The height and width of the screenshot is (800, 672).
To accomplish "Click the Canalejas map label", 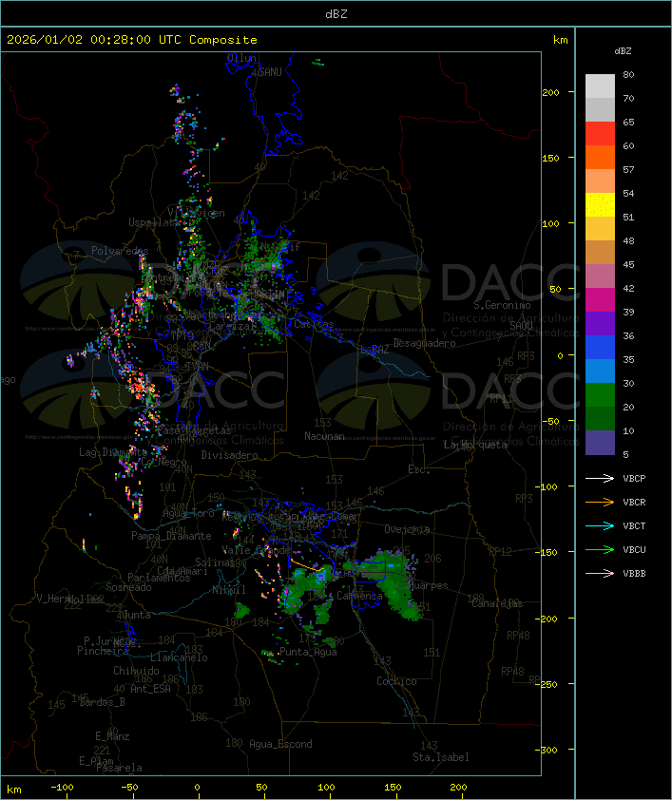I will coord(497,603).
